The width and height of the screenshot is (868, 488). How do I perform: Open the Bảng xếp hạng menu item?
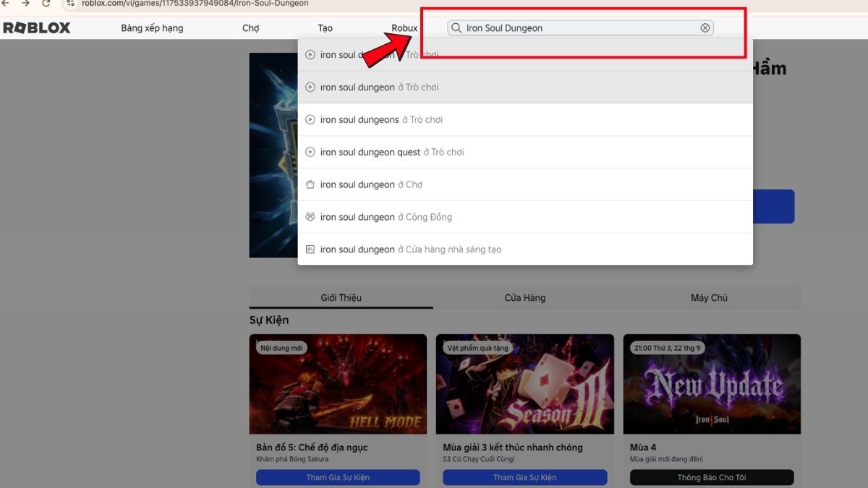click(x=152, y=28)
